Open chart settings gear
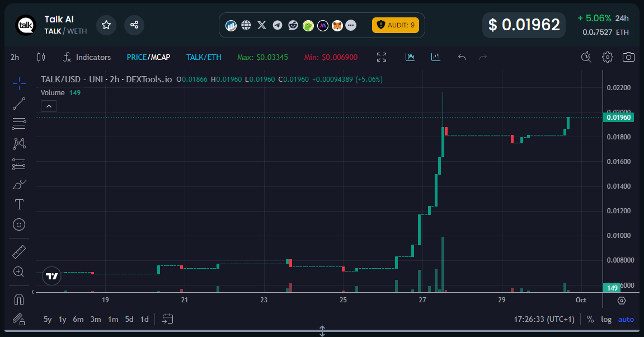644x337 pixels. [608, 57]
